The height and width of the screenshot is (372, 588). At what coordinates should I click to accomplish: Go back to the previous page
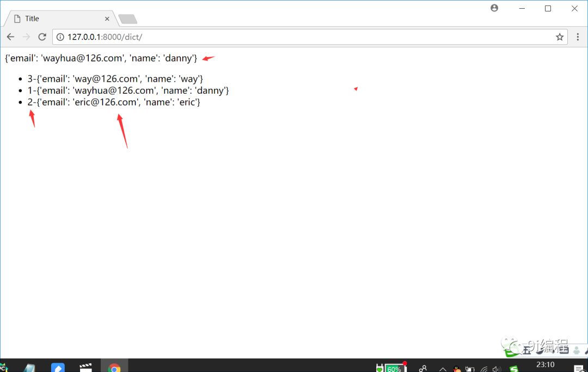(x=10, y=36)
